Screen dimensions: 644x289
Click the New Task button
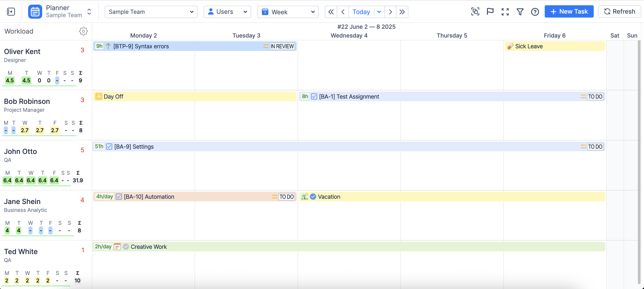coord(569,12)
